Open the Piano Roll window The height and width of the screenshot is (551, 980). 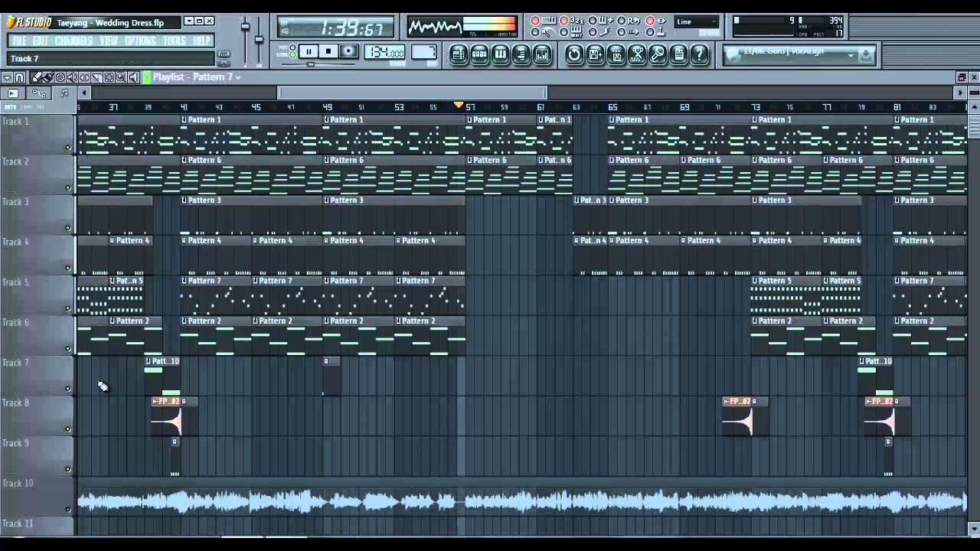pos(500,54)
